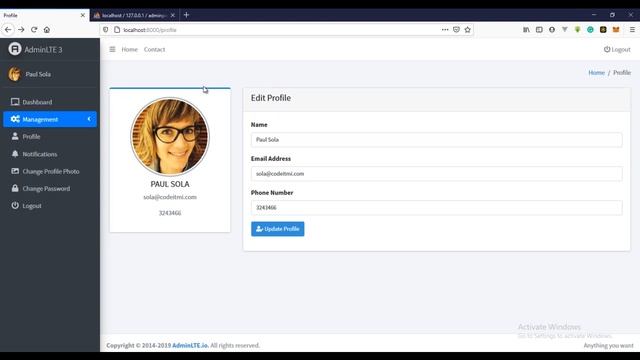Click the power icon beside sidebar Logout
This screenshot has height=360, width=640.
click(x=15, y=205)
